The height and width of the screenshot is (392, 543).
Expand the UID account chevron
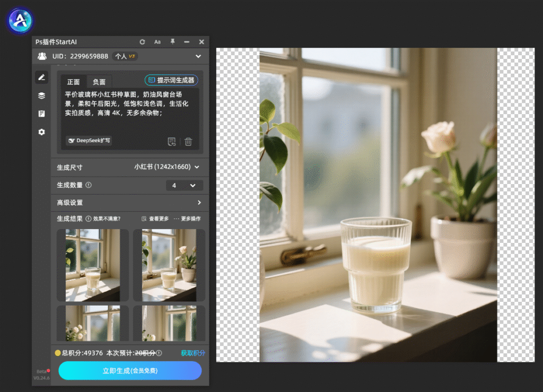198,56
